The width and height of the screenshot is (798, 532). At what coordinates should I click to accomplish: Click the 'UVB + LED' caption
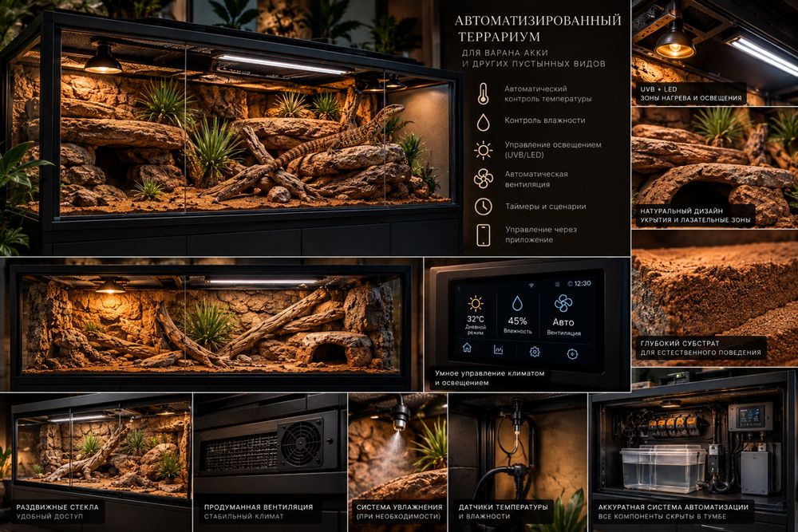pyautogui.click(x=658, y=89)
